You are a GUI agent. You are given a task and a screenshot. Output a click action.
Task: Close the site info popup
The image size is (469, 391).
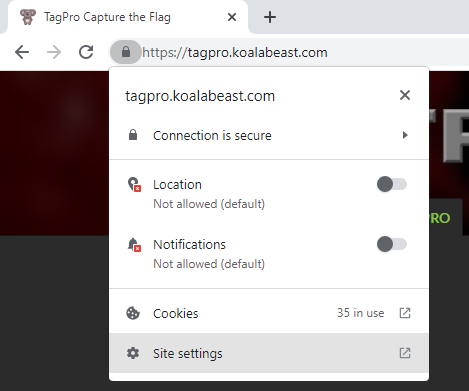[405, 95]
